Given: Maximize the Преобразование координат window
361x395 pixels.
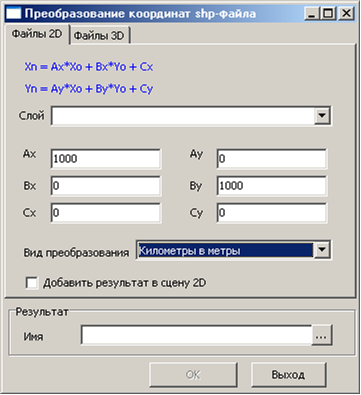Looking at the screenshot, I should click(x=328, y=14).
